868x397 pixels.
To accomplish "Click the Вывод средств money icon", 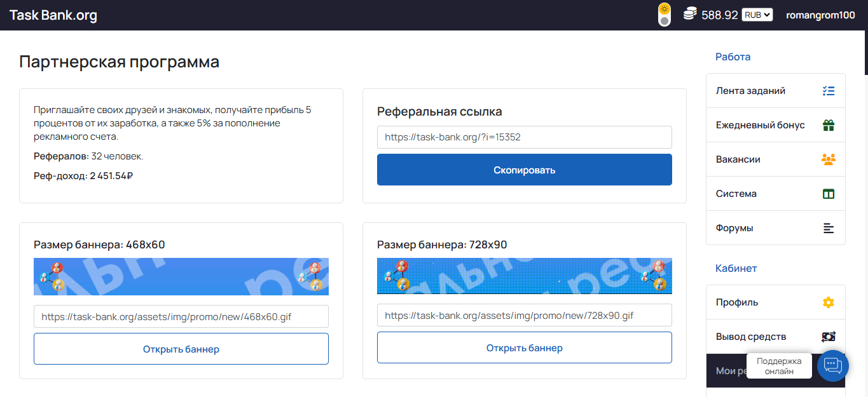I will click(x=828, y=337).
